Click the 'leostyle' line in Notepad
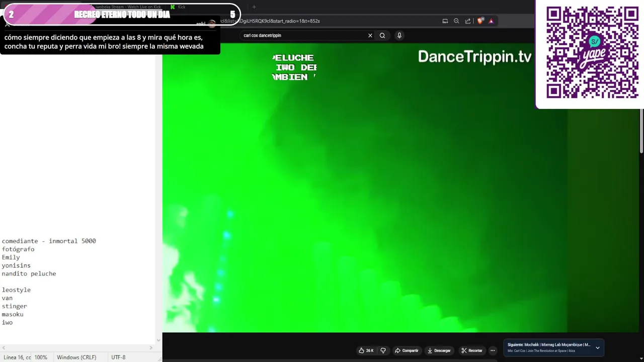 [16, 290]
